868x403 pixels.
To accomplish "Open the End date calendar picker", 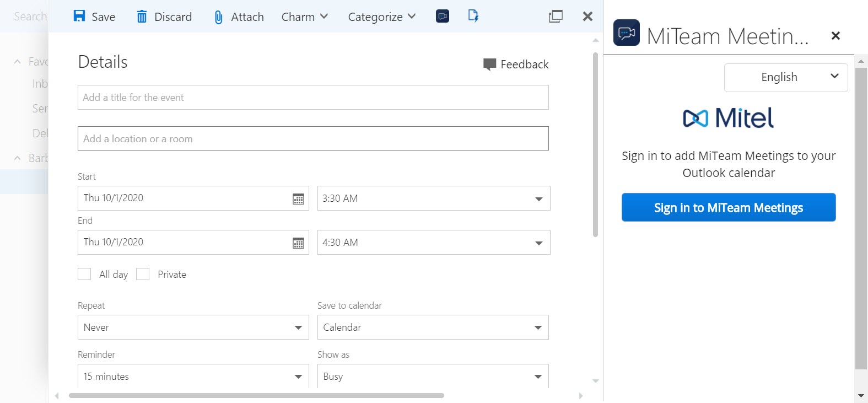I will (298, 243).
